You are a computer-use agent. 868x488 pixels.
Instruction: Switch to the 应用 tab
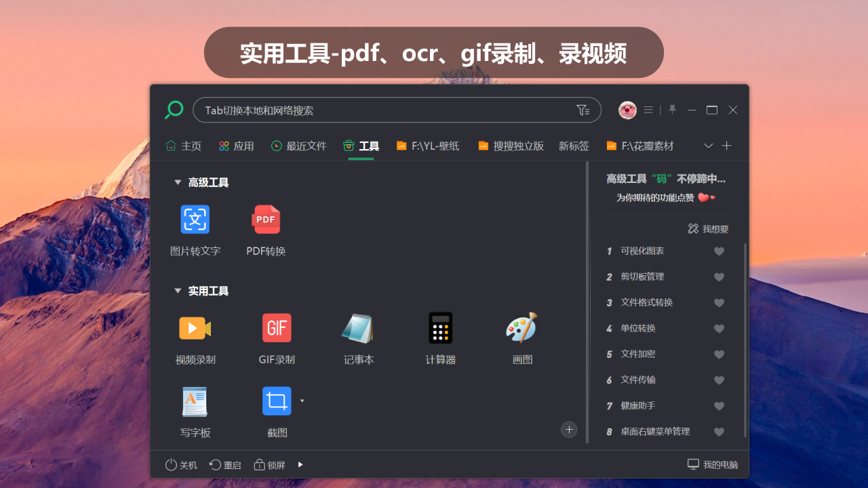pos(236,146)
